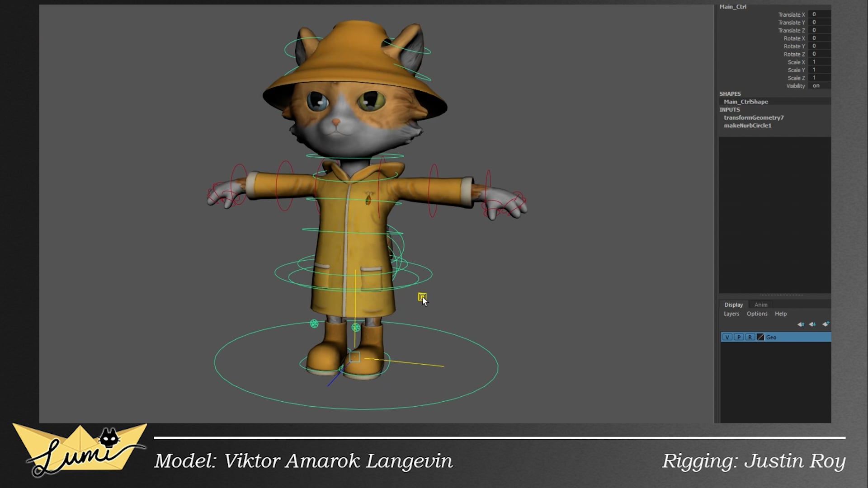Click the SHAPES section header
This screenshot has width=868, height=488.
click(x=730, y=94)
